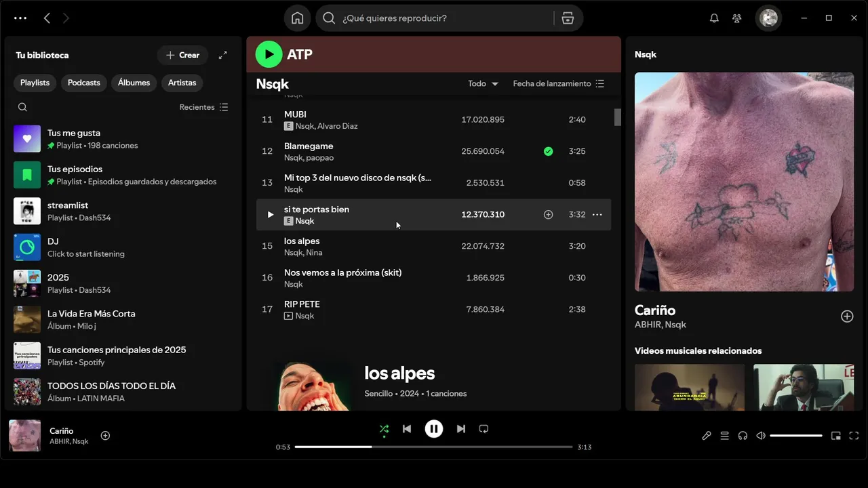The image size is (868, 488).
Task: Toggle shuffle playback
Action: point(384,429)
